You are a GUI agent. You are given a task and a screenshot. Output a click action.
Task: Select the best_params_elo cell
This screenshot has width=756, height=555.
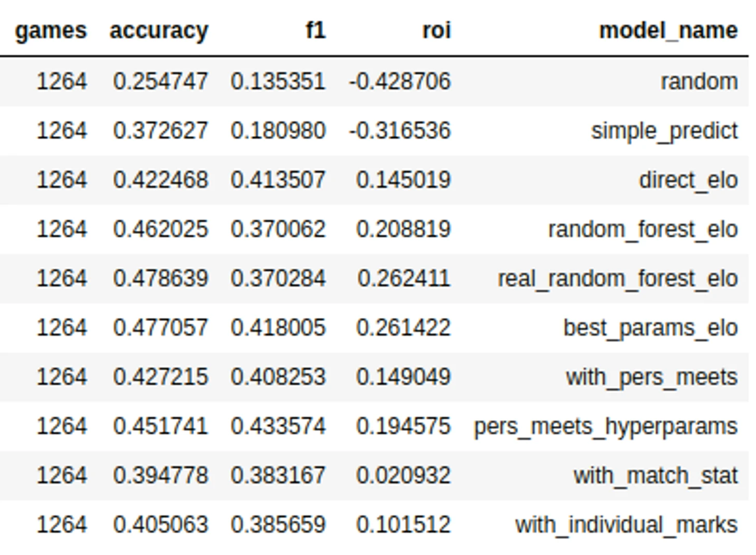click(650, 328)
